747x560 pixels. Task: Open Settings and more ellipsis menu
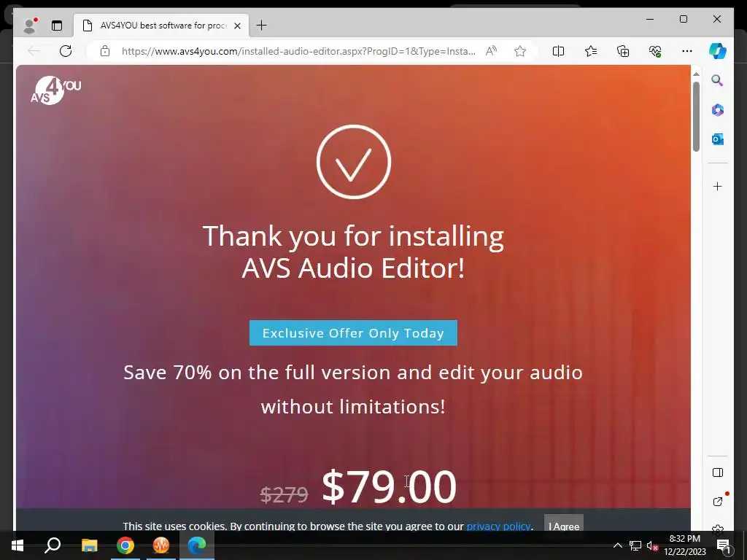pos(687,51)
